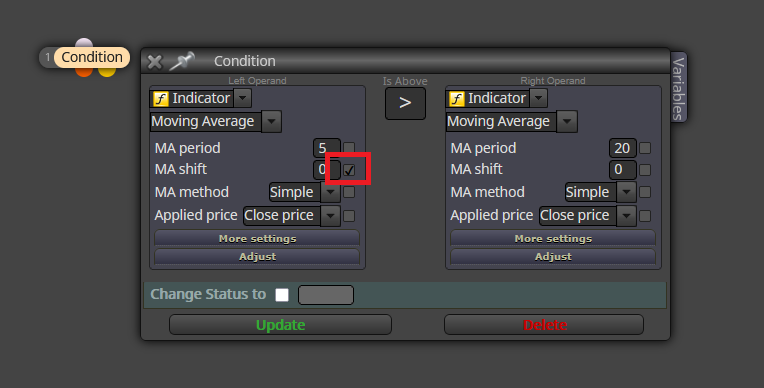Toggle left operand Applied price checkbox
The height and width of the screenshot is (388, 764).
point(349,215)
